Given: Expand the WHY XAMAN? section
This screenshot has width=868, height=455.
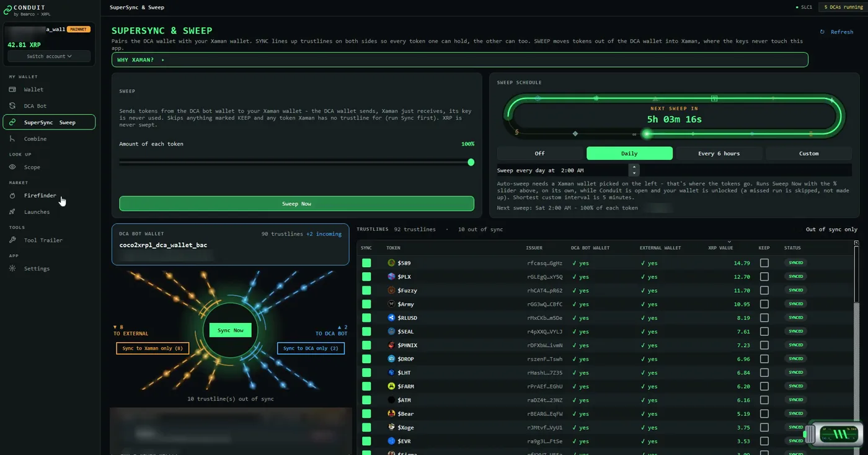Looking at the screenshot, I should coord(459,60).
